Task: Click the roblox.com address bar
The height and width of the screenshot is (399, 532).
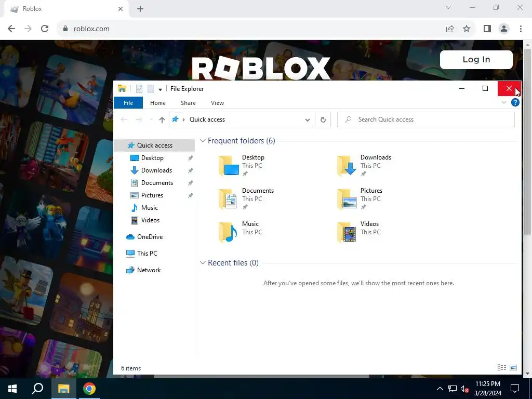Action: coord(251,29)
